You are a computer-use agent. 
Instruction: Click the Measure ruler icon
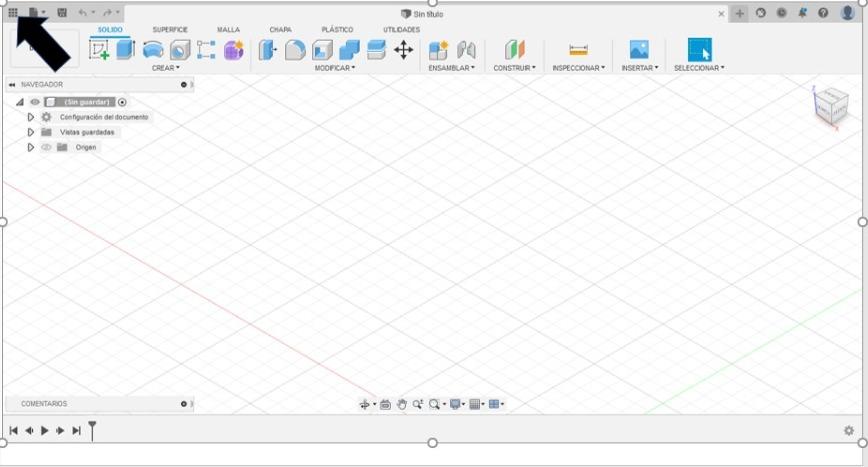[578, 50]
